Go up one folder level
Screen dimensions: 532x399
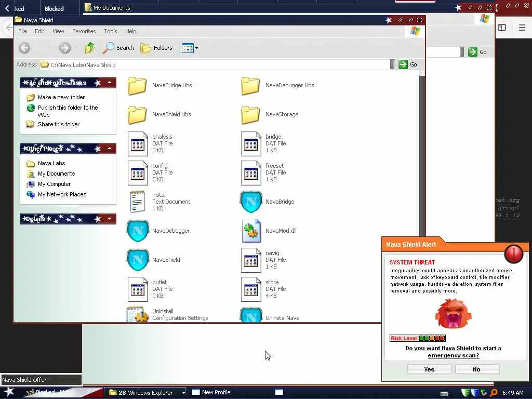point(90,48)
